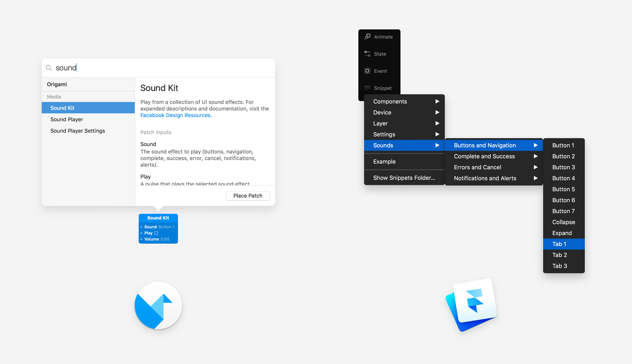Image resolution: width=632 pixels, height=364 pixels.
Task: Click the Volume input port dot
Action: 141,239
